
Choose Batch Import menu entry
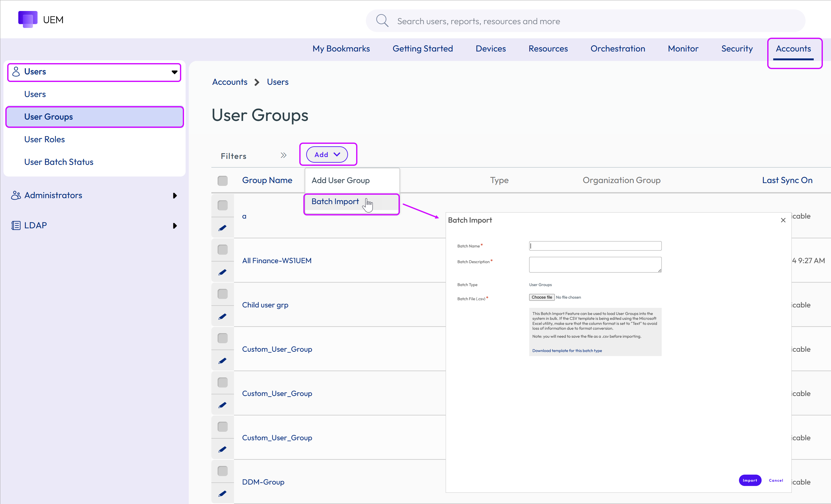[352, 202]
